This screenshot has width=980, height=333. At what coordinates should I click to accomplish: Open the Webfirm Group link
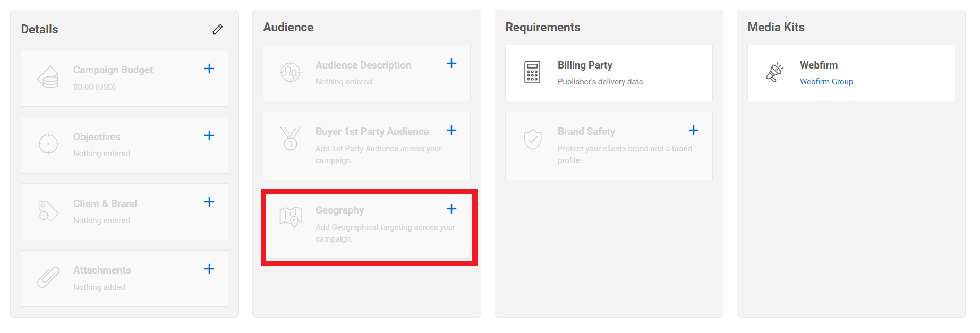(x=826, y=82)
